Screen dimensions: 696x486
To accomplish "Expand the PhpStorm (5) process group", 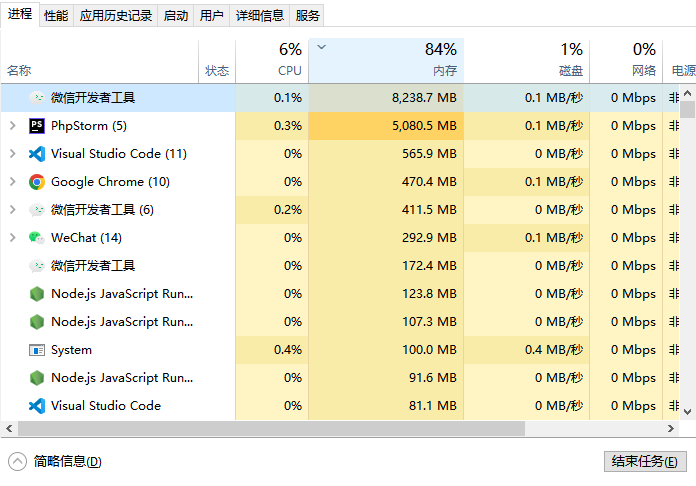I will (x=13, y=126).
